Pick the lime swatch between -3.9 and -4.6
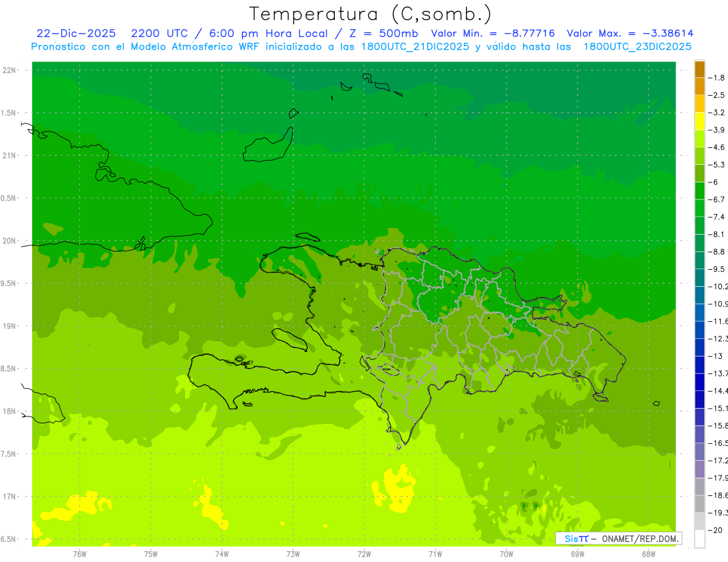 pos(699,139)
